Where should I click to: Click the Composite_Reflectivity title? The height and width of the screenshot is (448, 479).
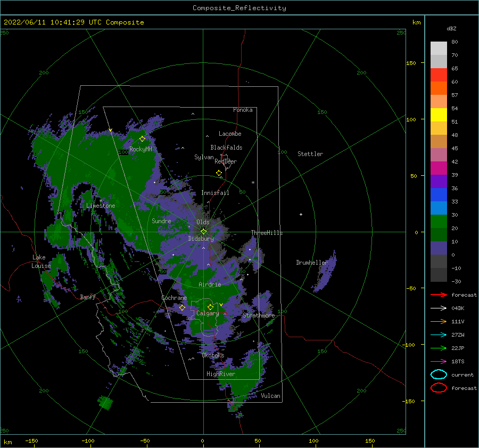[240, 8]
